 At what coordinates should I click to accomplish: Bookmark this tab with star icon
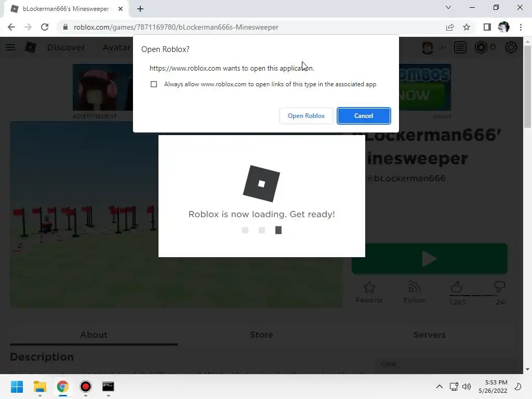467,27
